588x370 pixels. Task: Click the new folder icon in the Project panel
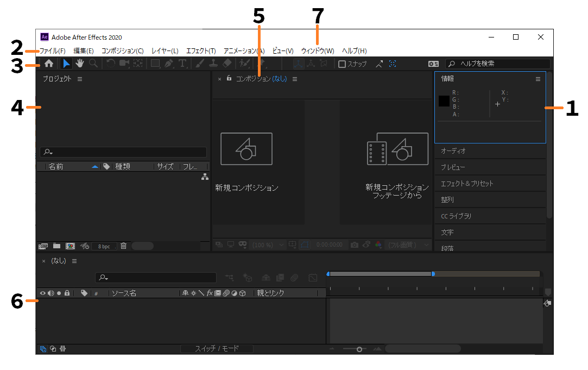click(x=56, y=246)
